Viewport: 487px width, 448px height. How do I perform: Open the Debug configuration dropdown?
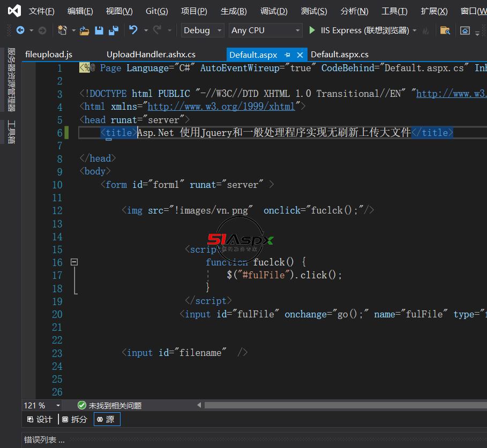[x=203, y=31]
